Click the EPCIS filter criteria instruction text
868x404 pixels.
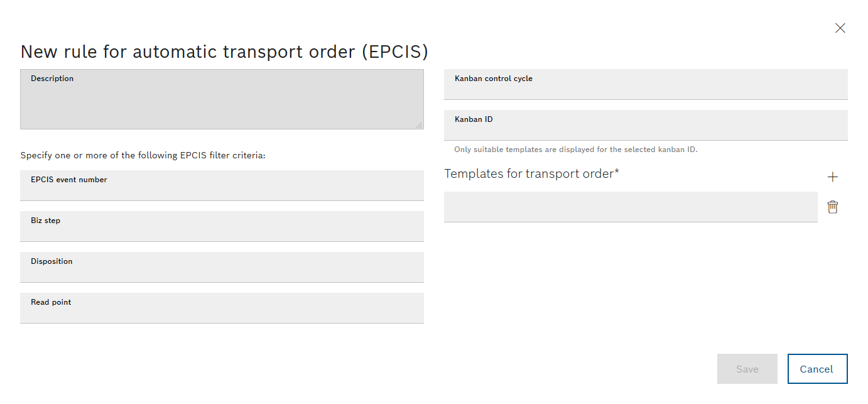tap(143, 155)
